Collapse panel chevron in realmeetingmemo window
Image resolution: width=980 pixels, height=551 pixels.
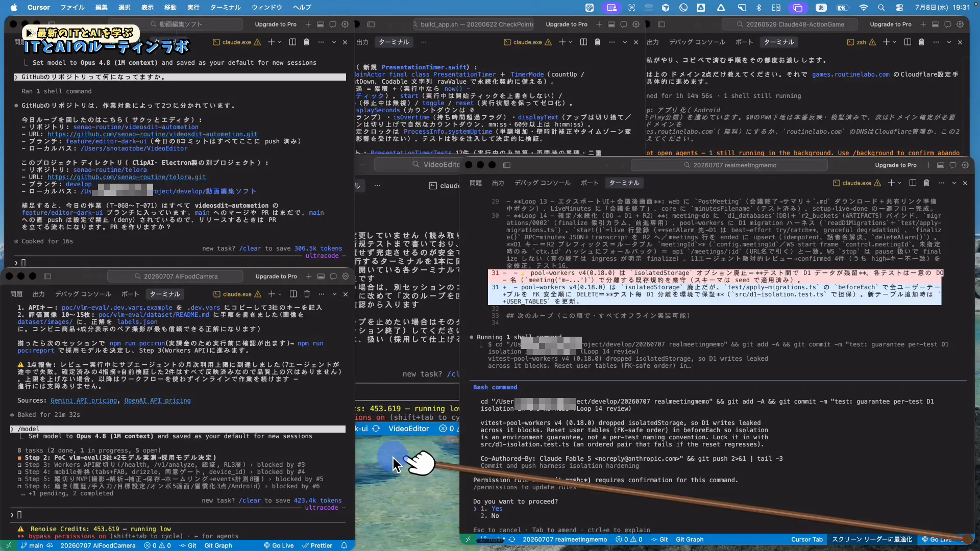(954, 183)
